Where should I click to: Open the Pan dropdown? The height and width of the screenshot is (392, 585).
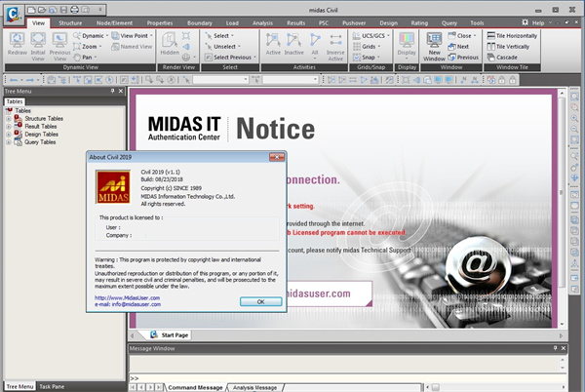click(x=96, y=58)
